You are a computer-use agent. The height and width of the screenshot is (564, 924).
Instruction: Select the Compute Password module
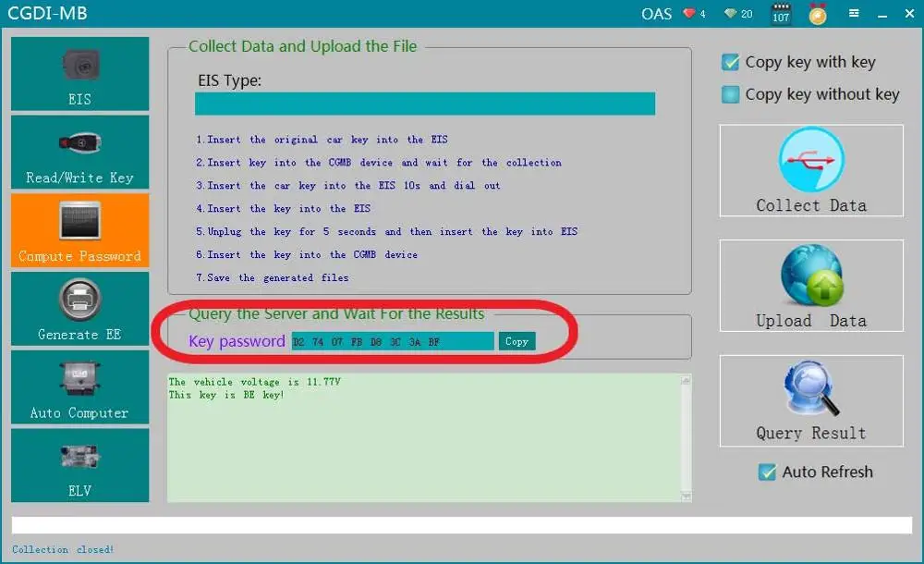point(79,230)
